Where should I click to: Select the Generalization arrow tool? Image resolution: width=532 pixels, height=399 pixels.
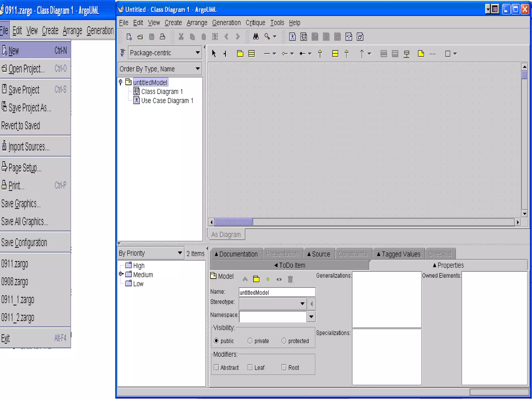320,54
